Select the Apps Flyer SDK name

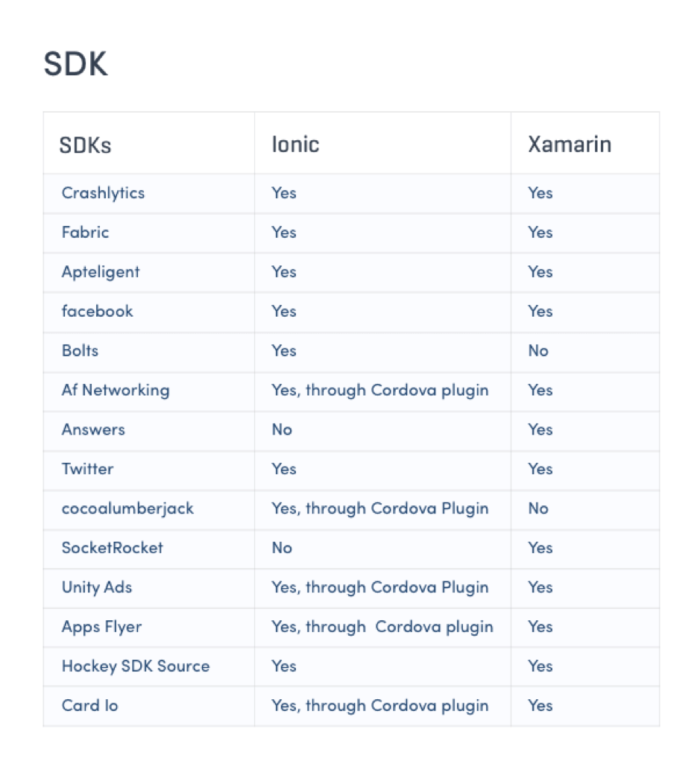[x=101, y=627]
